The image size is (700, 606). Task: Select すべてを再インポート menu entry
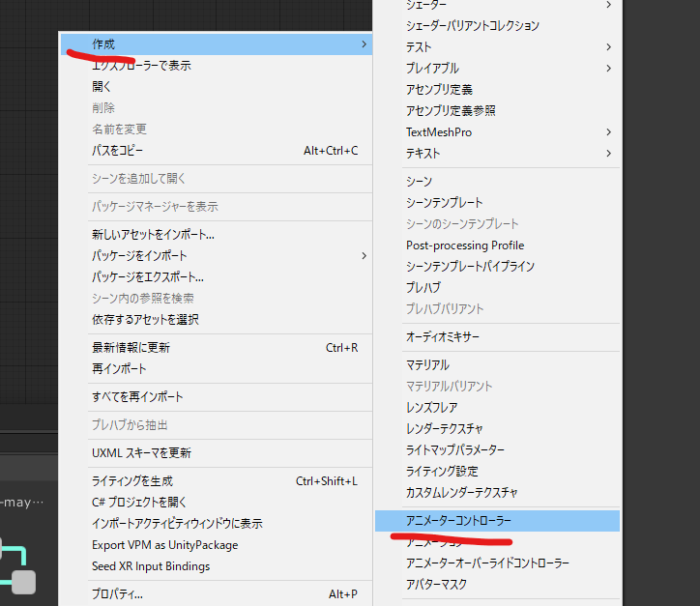(137, 397)
